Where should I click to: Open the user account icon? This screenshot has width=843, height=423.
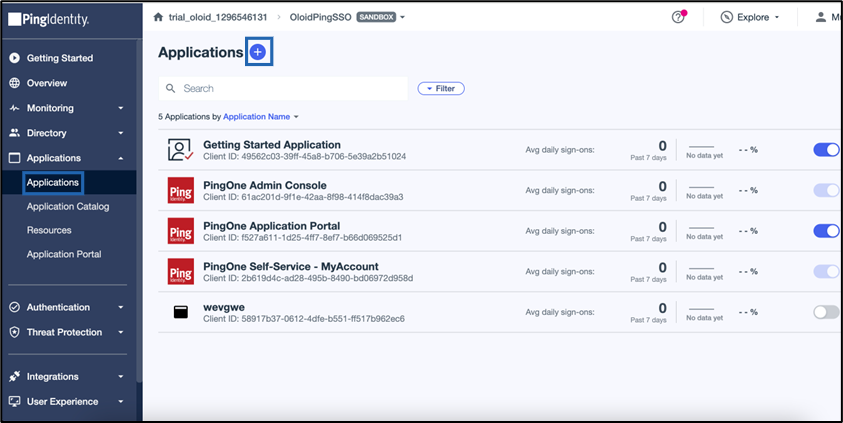pyautogui.click(x=821, y=17)
